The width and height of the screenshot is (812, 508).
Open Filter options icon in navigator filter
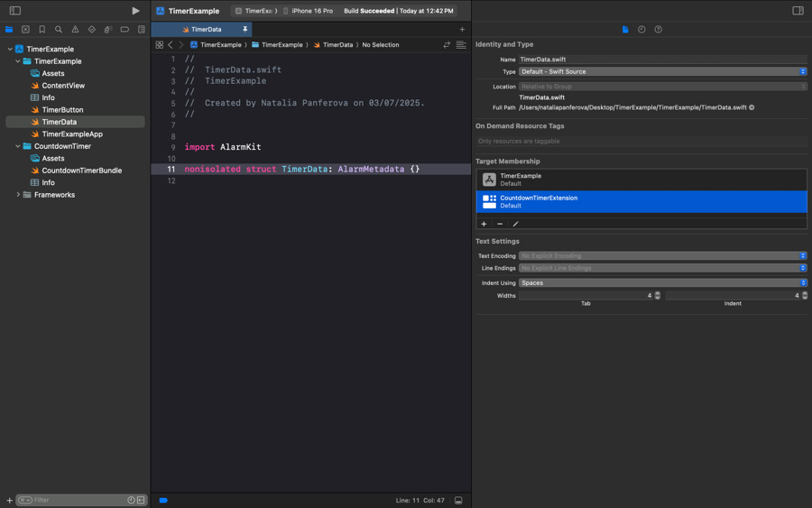[25, 500]
